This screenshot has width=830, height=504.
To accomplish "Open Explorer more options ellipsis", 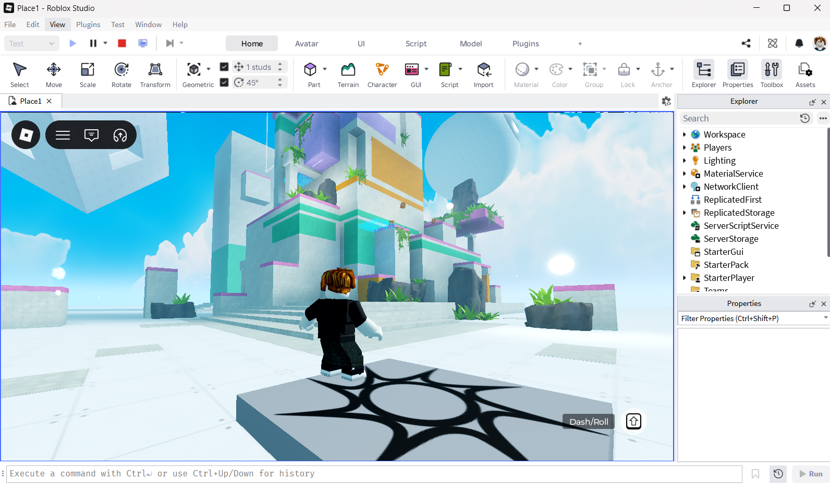I will pos(823,118).
